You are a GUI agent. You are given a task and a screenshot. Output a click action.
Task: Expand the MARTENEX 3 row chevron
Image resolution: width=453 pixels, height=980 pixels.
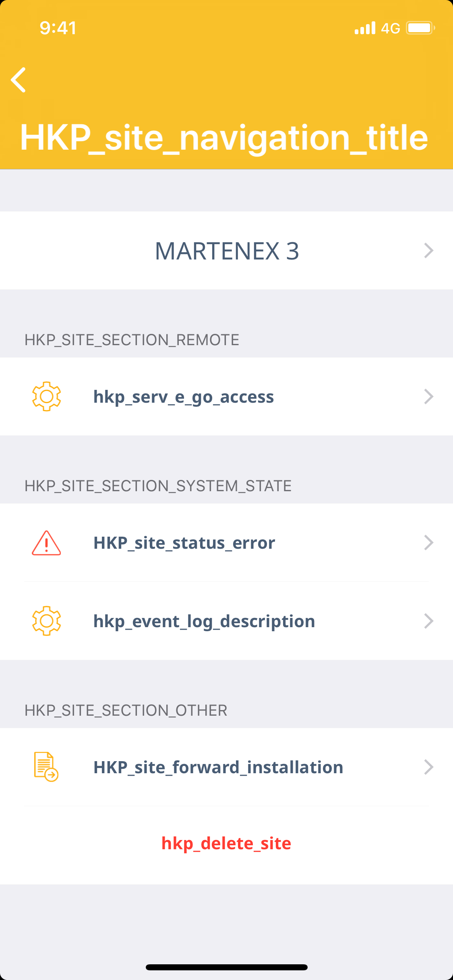click(428, 251)
